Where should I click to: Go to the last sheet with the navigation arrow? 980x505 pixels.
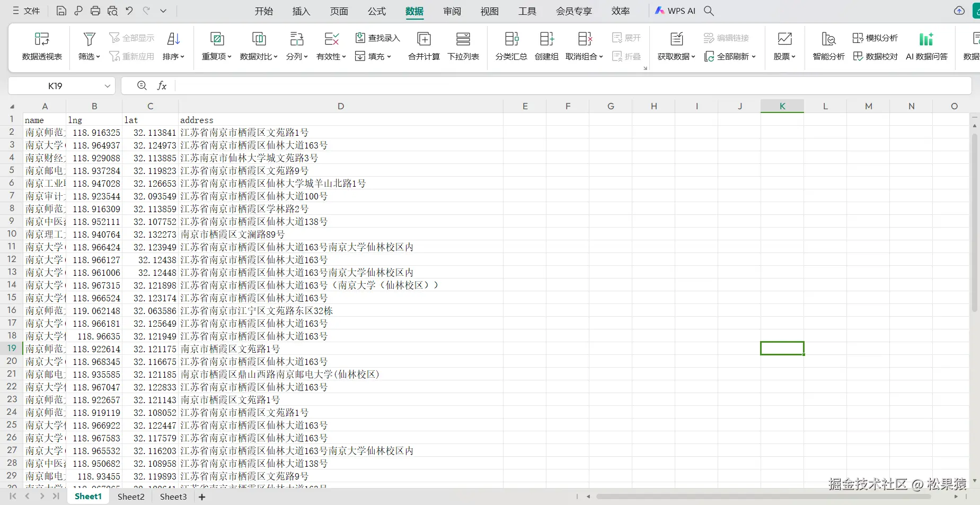coord(56,497)
